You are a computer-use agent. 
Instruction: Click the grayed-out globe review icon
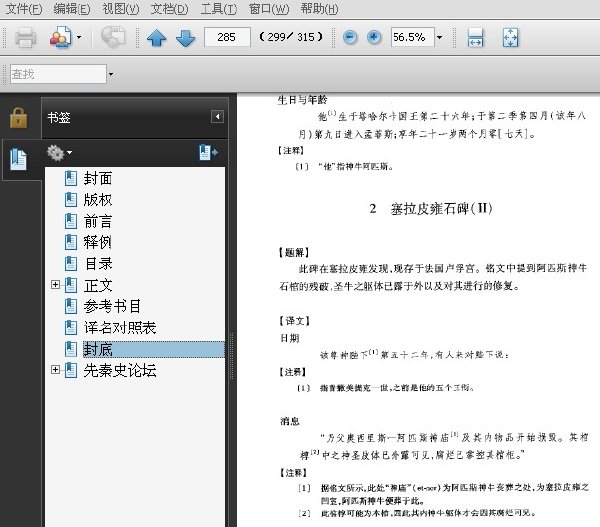click(113, 37)
